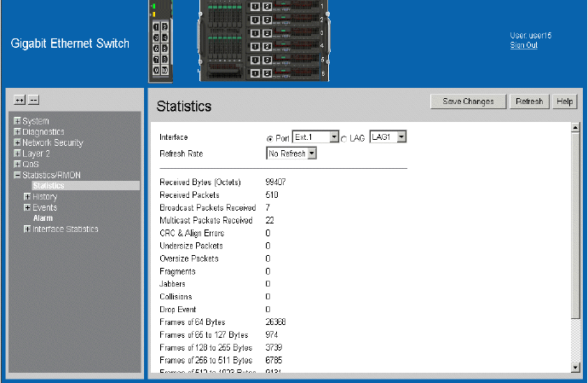Click the expand-all tree button
The width and height of the screenshot is (588, 383).
(x=20, y=100)
